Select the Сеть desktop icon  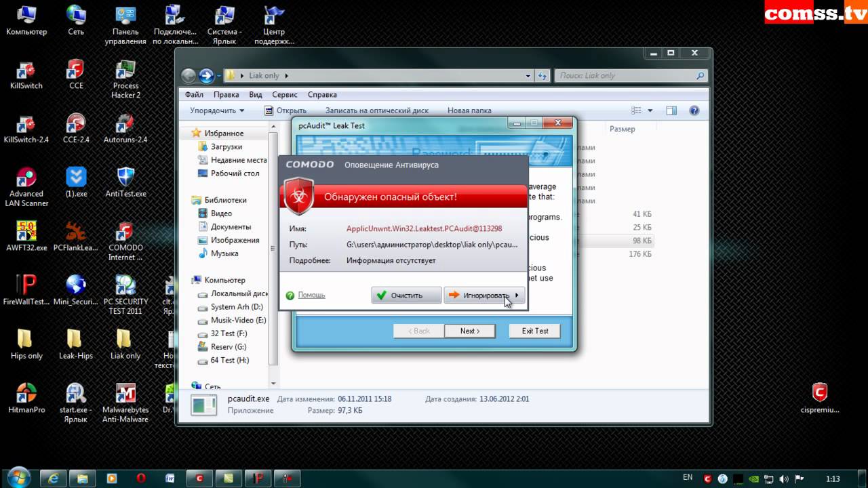75,20
